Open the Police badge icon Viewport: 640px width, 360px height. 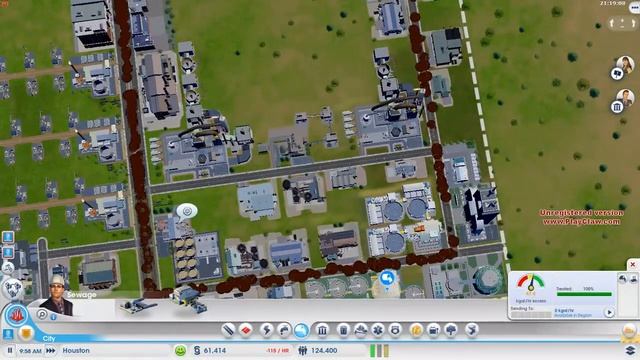395,330
